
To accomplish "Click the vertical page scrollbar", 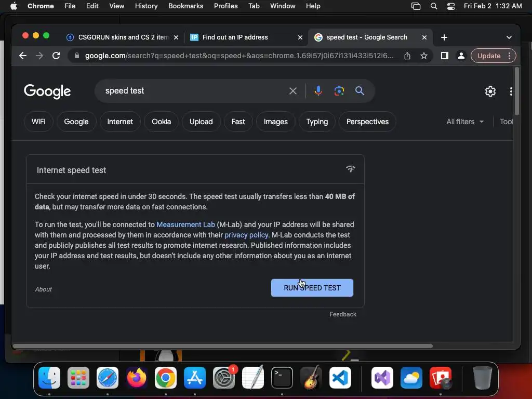I will click(x=517, y=91).
